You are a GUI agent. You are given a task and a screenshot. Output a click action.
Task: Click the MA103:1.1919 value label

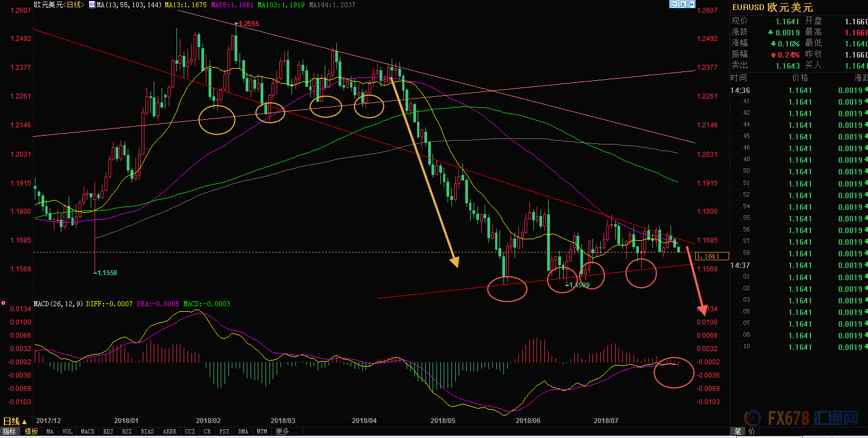(281, 4)
